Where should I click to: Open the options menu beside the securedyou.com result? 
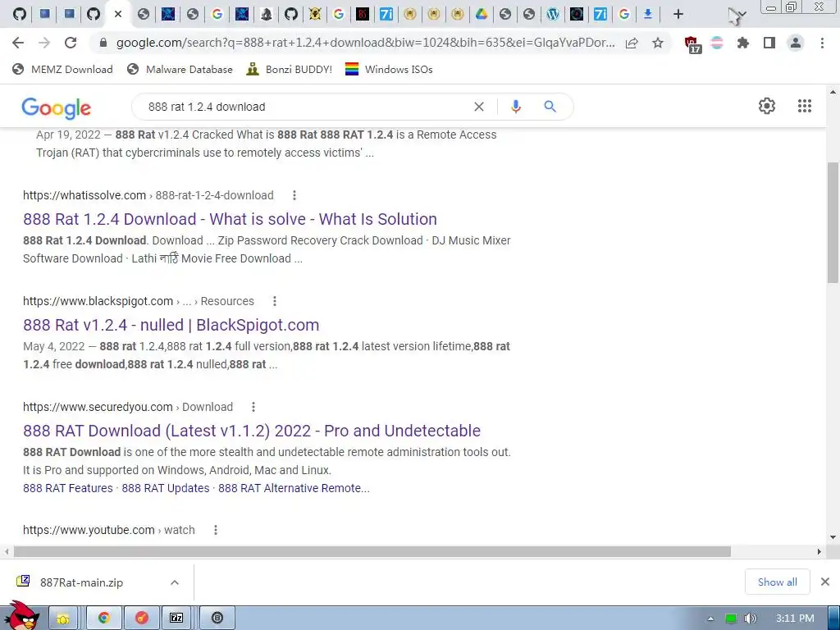pos(253,407)
